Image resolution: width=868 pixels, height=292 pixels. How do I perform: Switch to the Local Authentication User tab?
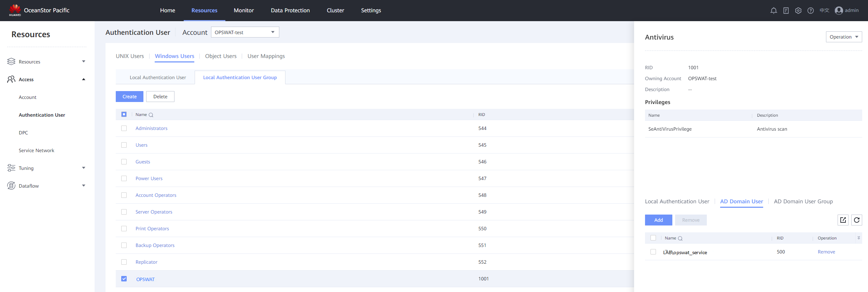158,77
